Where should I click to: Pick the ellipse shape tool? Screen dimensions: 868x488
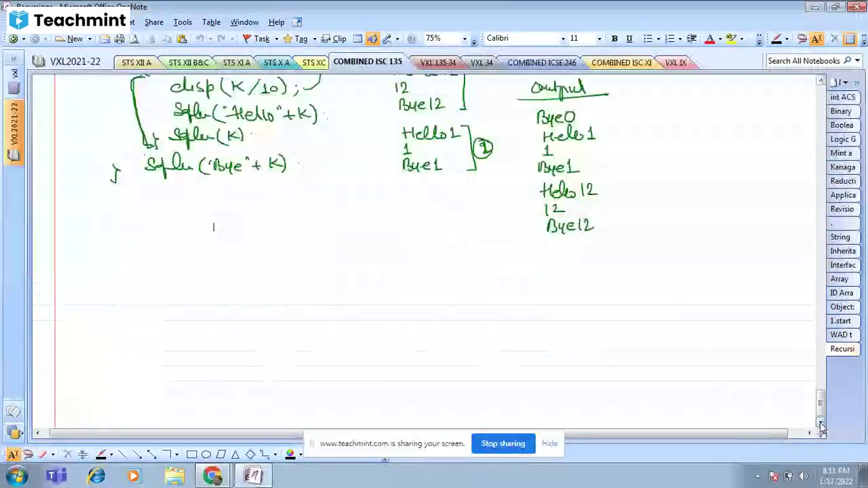pos(206,454)
